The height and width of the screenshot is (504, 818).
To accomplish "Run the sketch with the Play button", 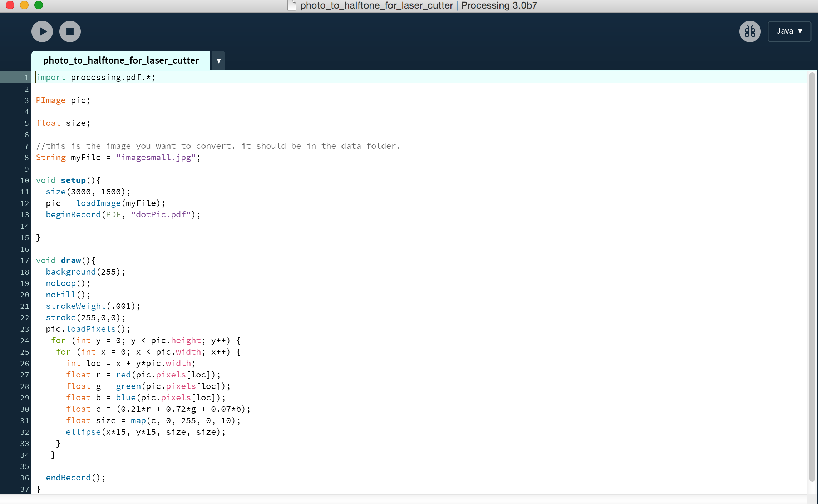I will (42, 31).
